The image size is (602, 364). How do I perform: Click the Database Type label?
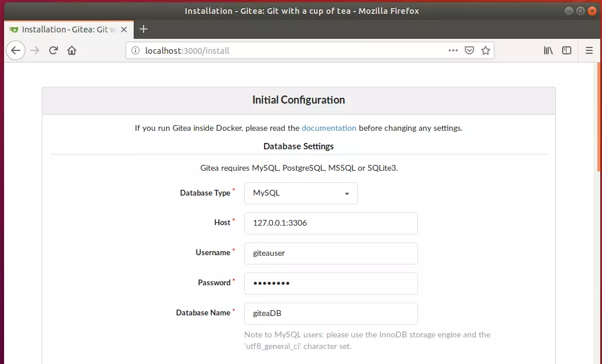(205, 193)
